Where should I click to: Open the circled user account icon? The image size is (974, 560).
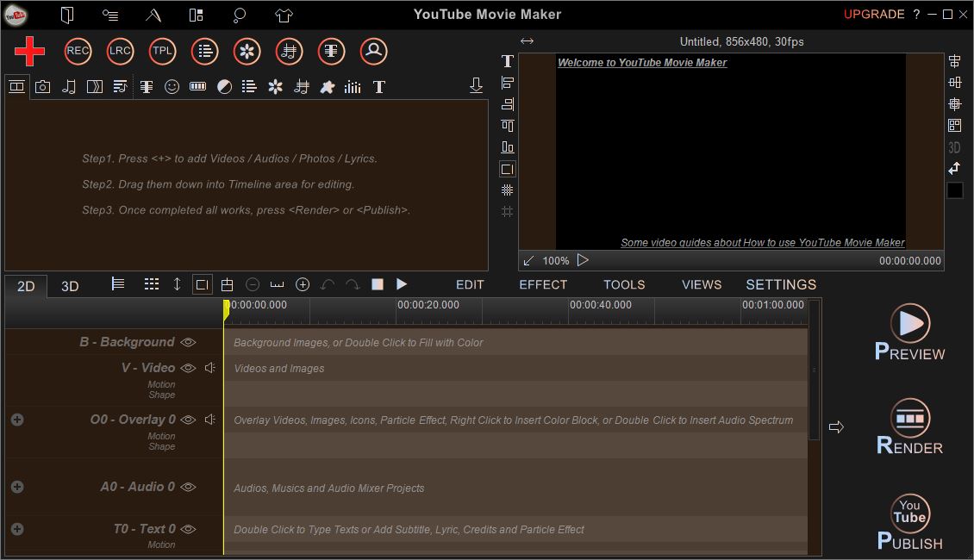(x=374, y=51)
